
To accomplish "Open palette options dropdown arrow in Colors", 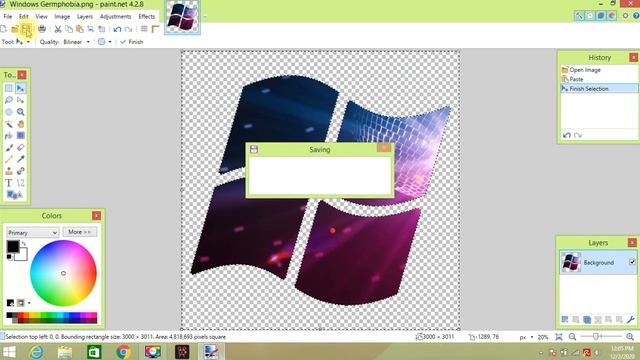I will click(x=29, y=303).
